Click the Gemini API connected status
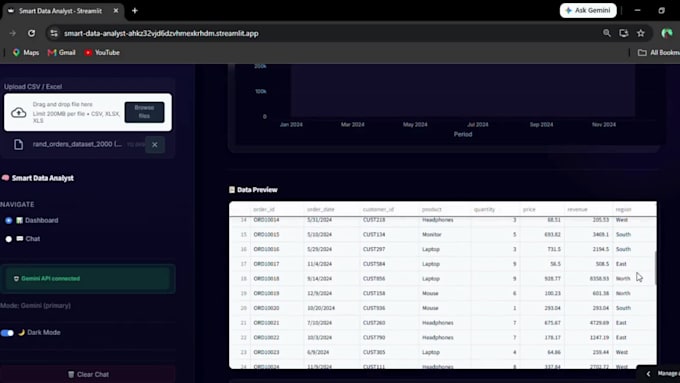The height and width of the screenshot is (383, 680). tap(88, 278)
